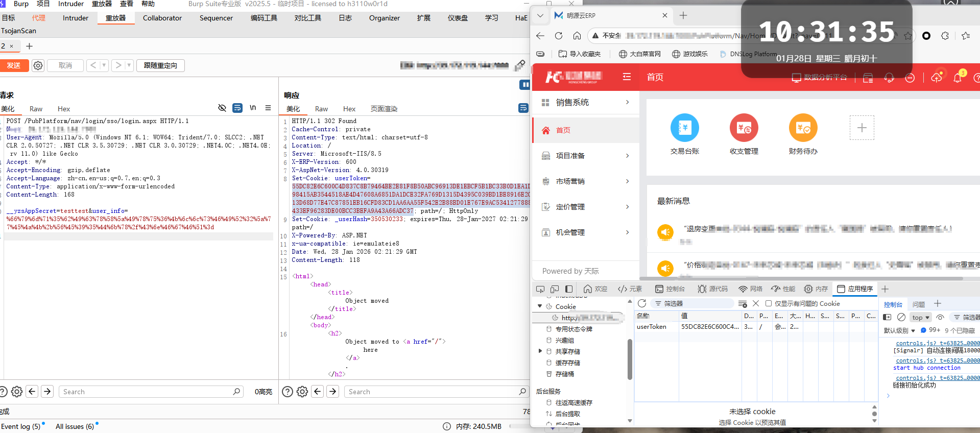
Task: Select the response Raw view tab
Action: [321, 109]
